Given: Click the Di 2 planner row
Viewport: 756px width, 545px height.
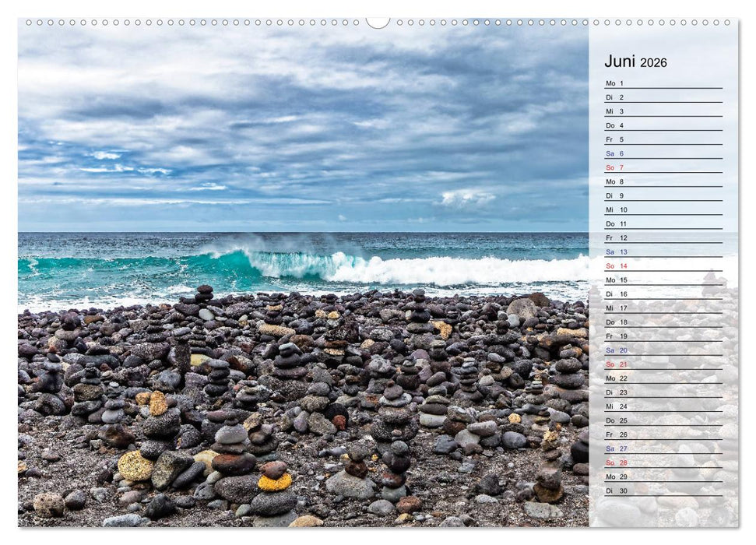Looking at the screenshot, I should coord(662,96).
